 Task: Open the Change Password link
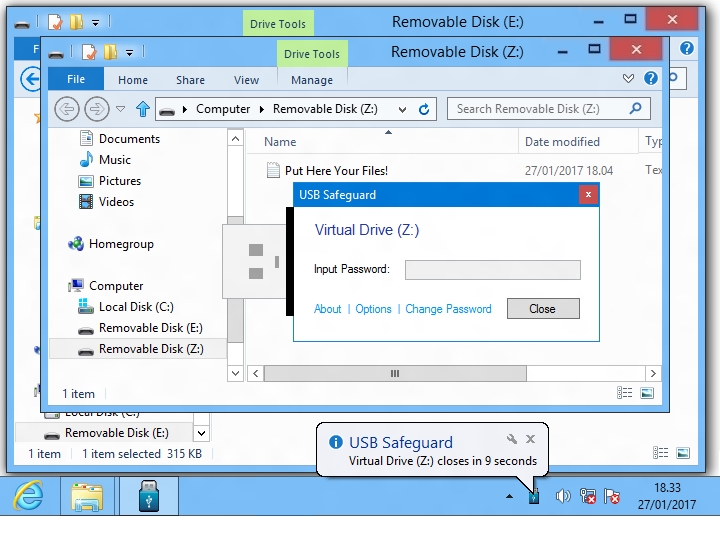tap(448, 309)
